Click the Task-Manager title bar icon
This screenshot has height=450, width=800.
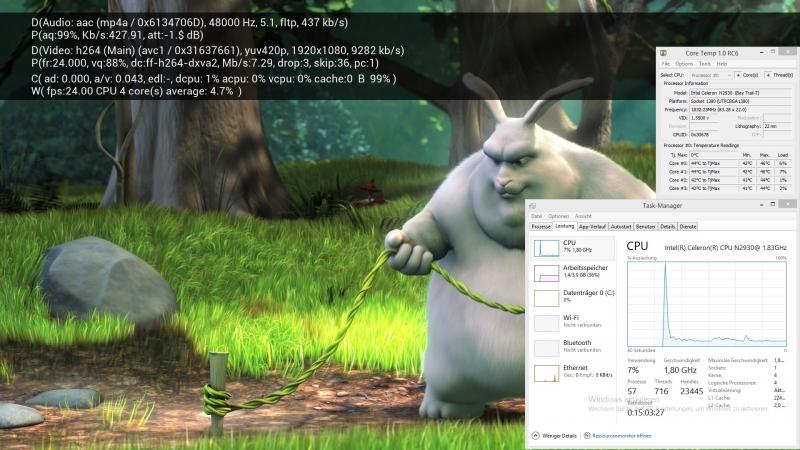(532, 206)
